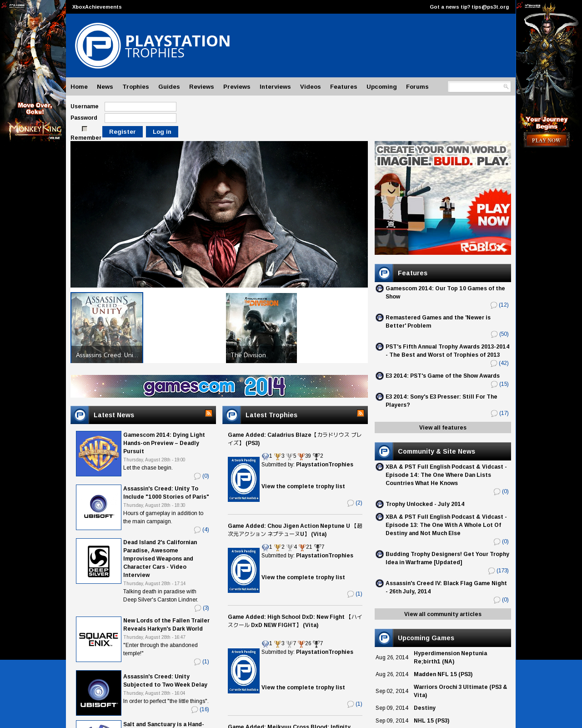Open Videos in navigation bar
The width and height of the screenshot is (582, 728).
click(311, 87)
